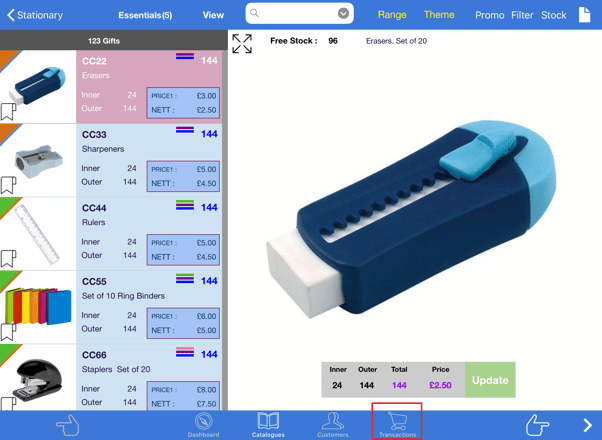This screenshot has width=602, height=440.
Task: Open the document icon in top bar
Action: 585,15
